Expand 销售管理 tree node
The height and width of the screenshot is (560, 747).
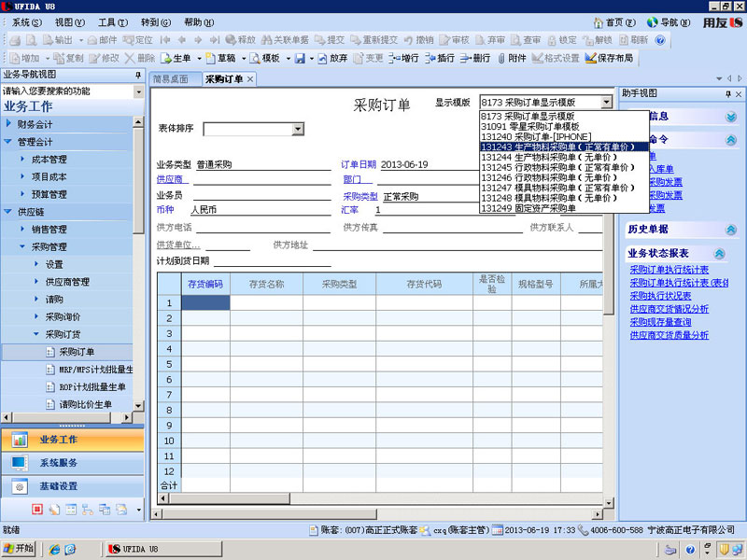[x=22, y=229]
